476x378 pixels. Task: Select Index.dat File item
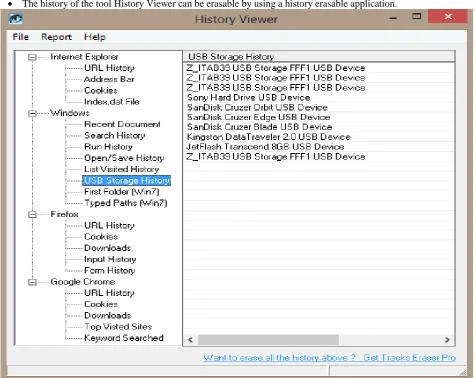112,102
